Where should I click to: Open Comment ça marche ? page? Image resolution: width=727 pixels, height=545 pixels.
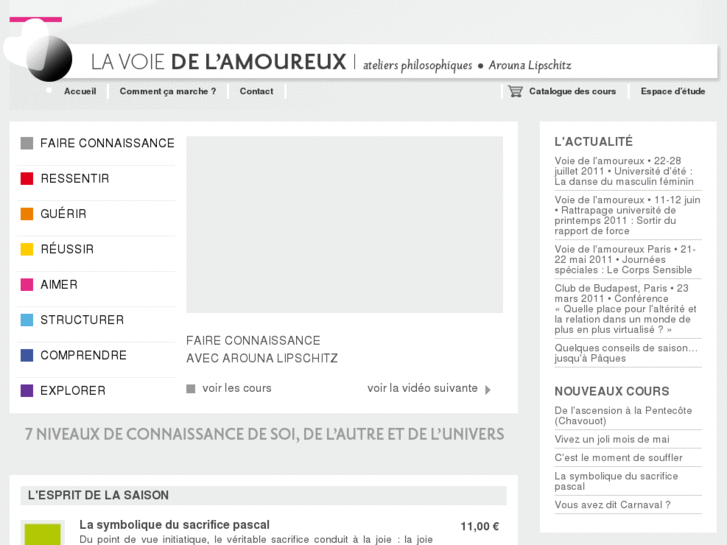click(x=168, y=91)
